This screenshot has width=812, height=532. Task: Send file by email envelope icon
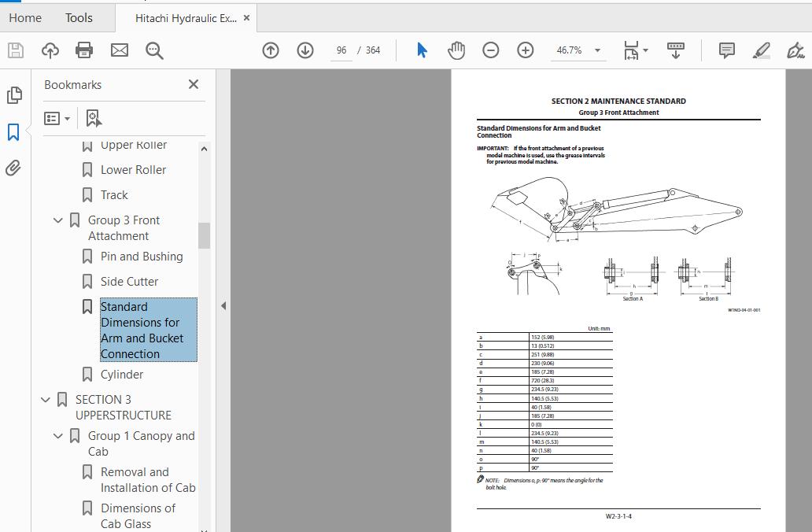[120, 50]
